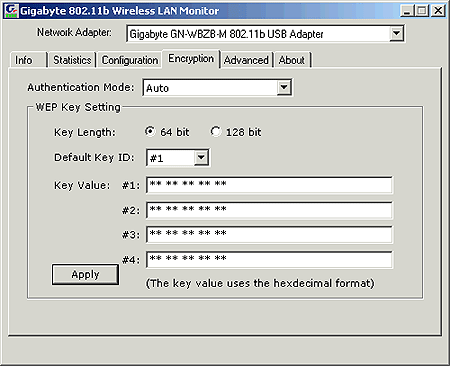This screenshot has height=366, width=450.
Task: Click the 'Key Length:' label
Action: tap(85, 132)
